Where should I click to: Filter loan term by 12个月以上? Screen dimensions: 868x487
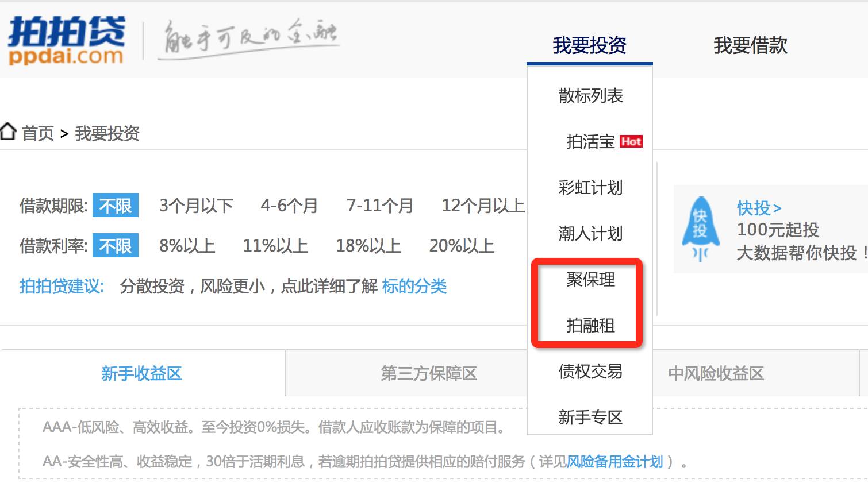(x=483, y=206)
